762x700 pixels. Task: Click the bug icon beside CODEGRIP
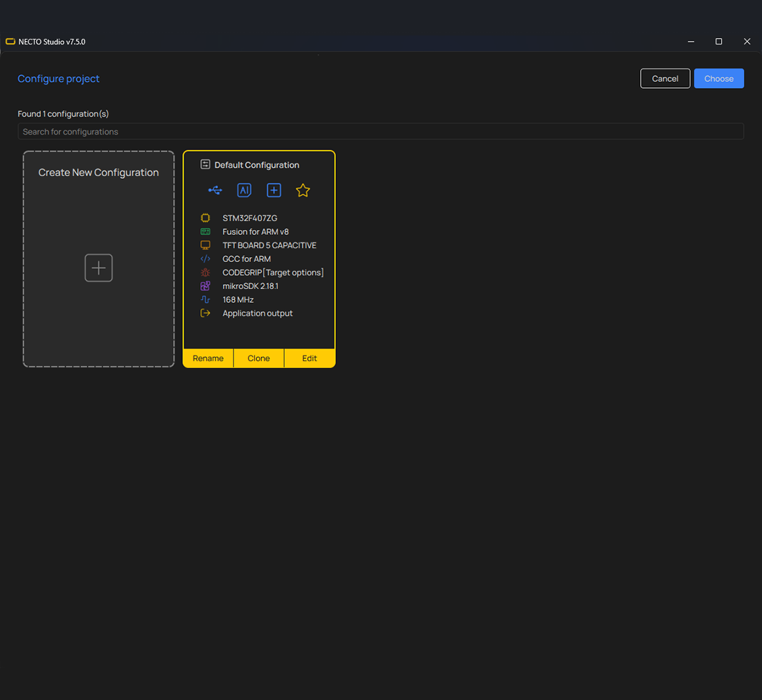(x=206, y=272)
